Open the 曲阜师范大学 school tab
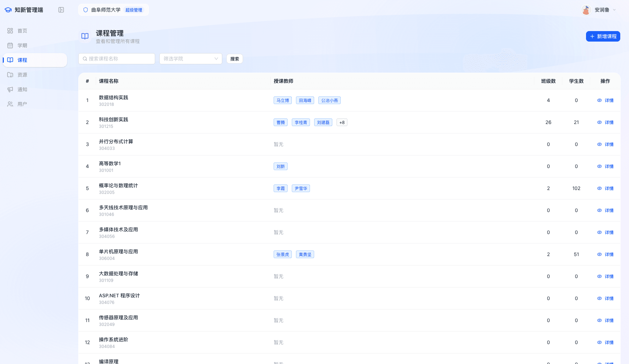Image resolution: width=629 pixels, height=364 pixels. click(113, 10)
